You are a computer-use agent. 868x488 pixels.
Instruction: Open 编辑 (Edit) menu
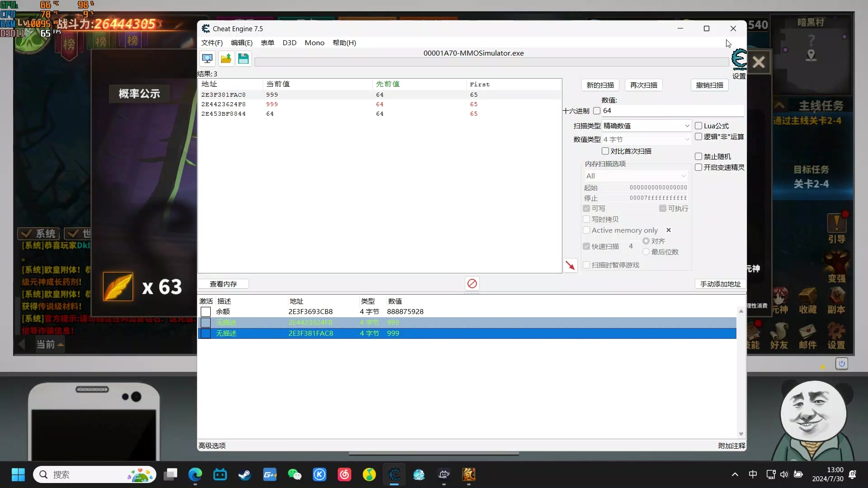241,42
